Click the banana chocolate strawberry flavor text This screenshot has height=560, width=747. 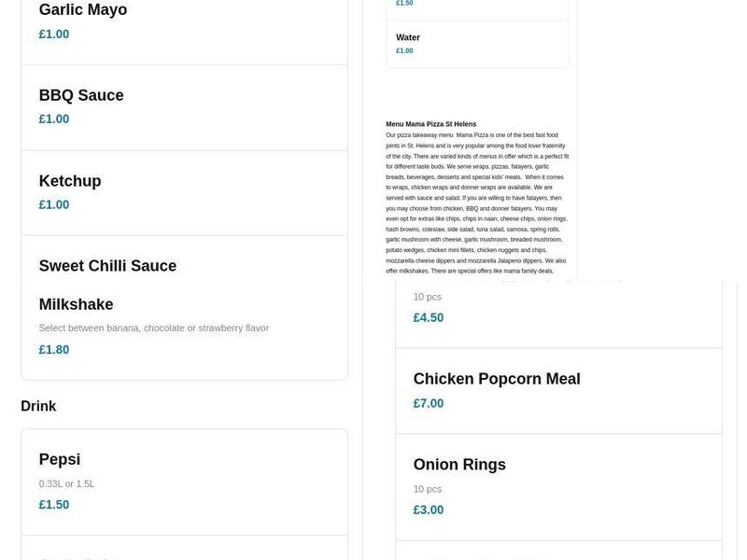pyautogui.click(x=152, y=328)
